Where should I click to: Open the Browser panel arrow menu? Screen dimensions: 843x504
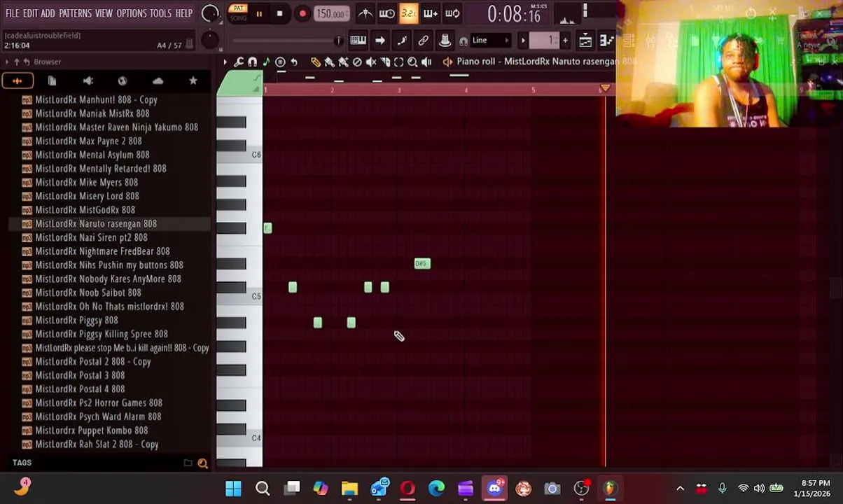7,62
